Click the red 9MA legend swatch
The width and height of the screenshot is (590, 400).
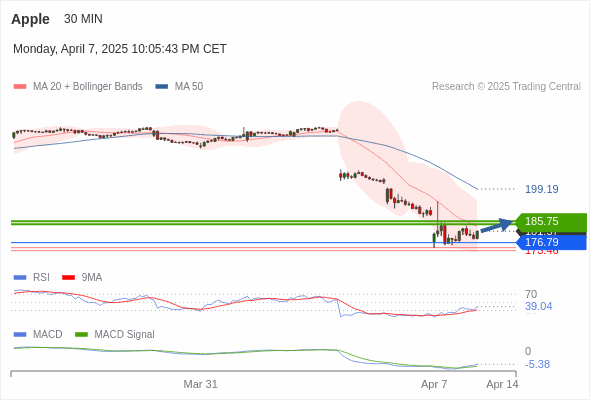68,278
